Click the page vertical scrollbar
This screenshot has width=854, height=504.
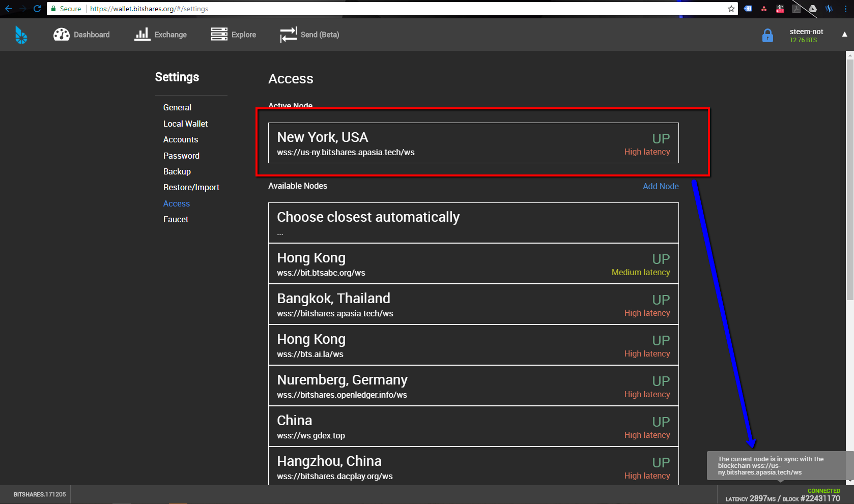(x=849, y=180)
